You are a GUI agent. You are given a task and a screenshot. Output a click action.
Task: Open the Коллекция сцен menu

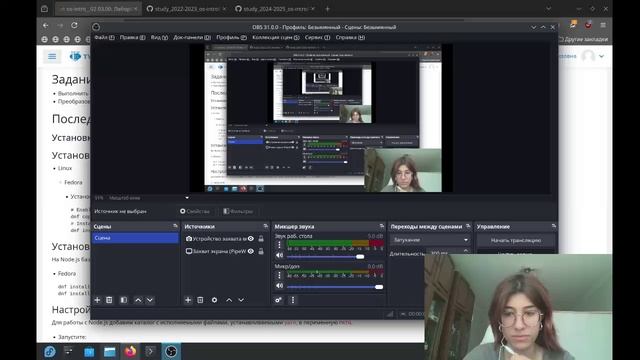(x=276, y=38)
